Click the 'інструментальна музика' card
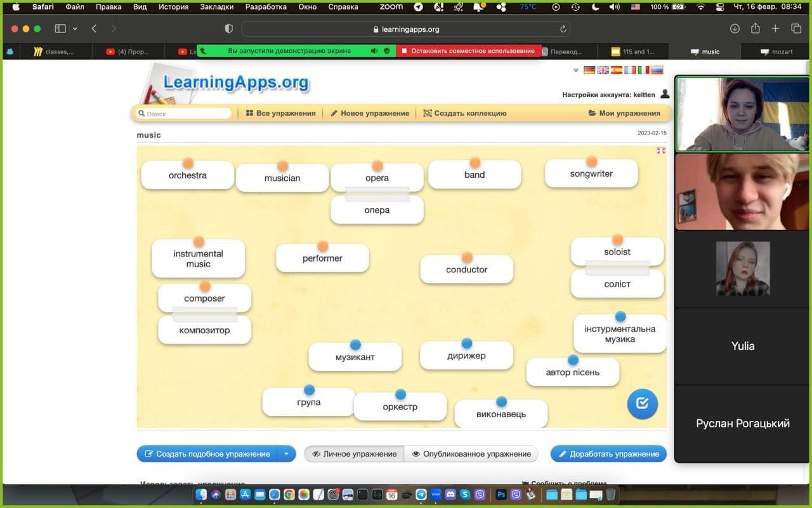812x508 pixels. 620,334
